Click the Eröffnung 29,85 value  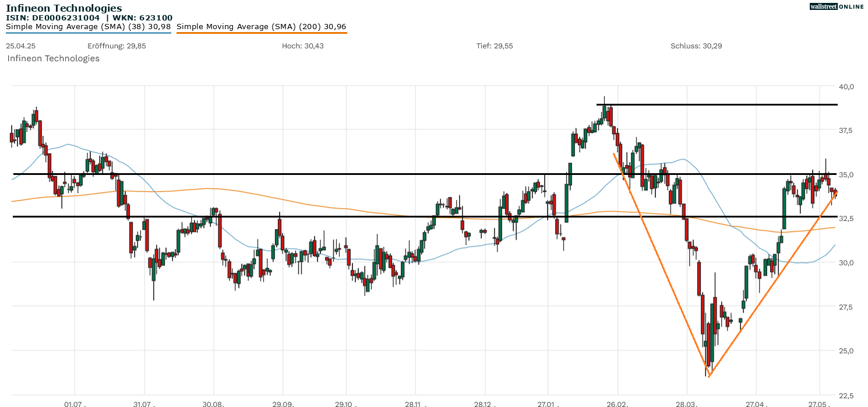point(117,46)
